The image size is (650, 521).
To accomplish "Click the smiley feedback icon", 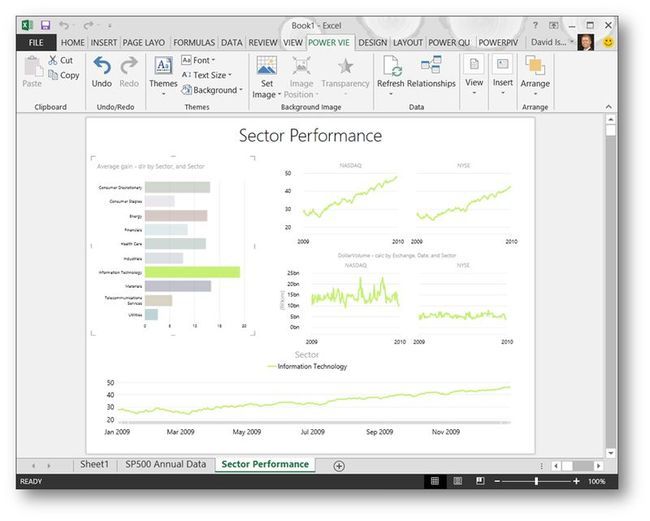I will click(x=608, y=42).
